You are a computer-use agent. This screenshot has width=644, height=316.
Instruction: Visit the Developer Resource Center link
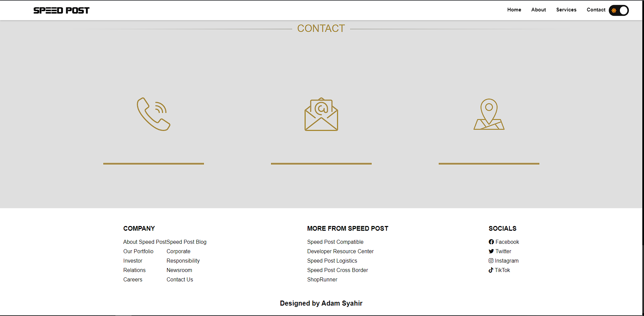[x=340, y=251]
